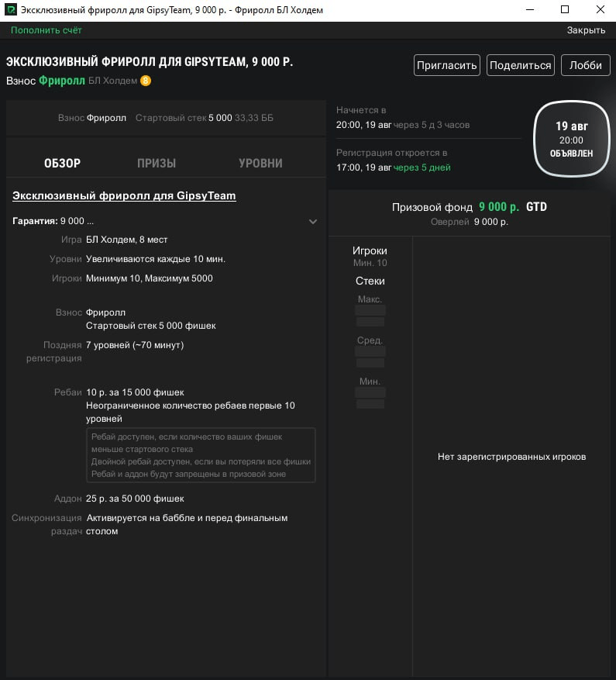Click the Стеки section label
616x680 pixels.
click(370, 281)
